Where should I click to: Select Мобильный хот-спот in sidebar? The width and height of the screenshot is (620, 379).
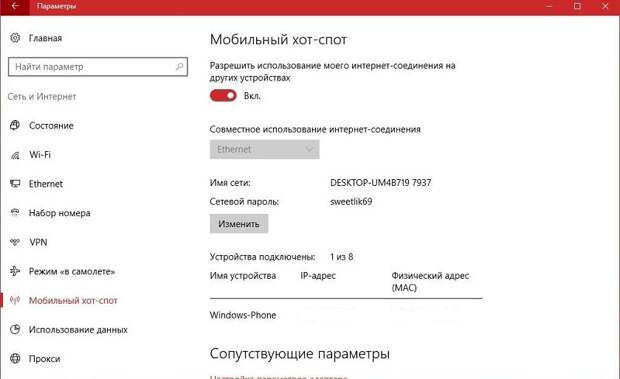pyautogui.click(x=73, y=301)
